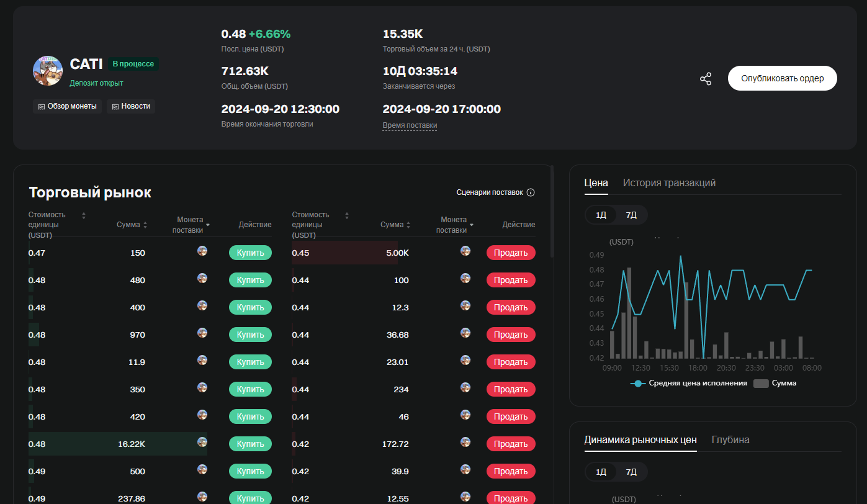Toggle the grey Сумма legend series
The height and width of the screenshot is (504, 867).
pos(775,383)
